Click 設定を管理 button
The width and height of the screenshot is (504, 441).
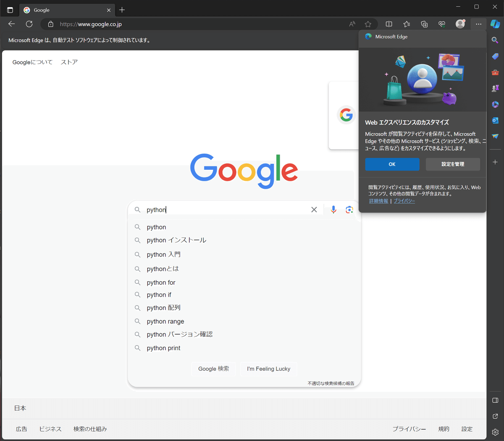(x=453, y=164)
